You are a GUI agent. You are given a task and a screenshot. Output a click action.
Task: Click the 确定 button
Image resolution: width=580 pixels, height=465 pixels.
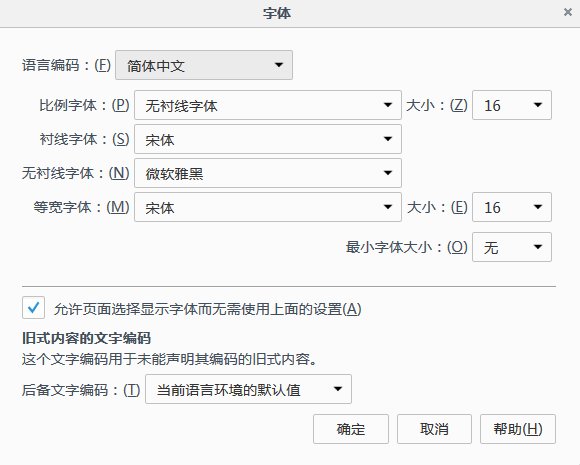point(351,429)
